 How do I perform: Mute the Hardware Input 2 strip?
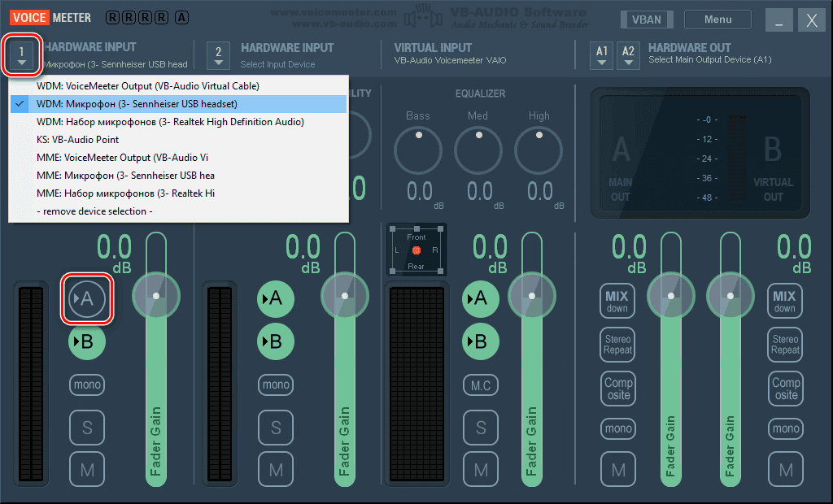pos(276,470)
